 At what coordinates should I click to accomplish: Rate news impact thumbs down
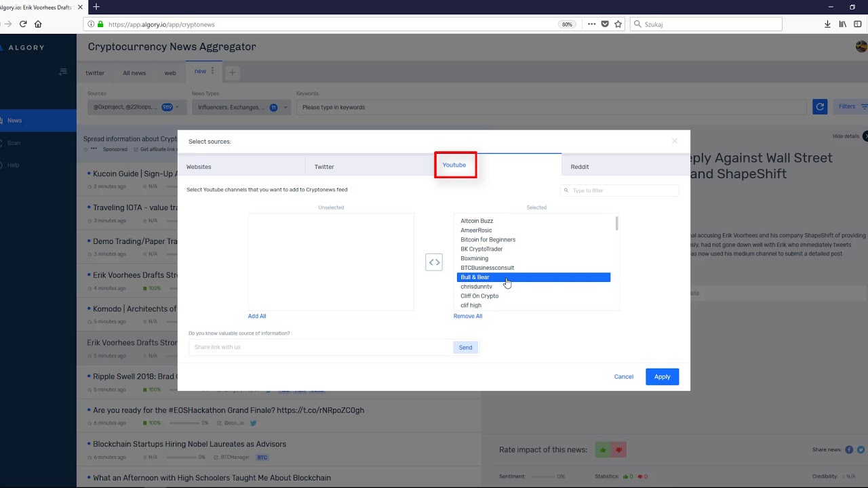[618, 449]
